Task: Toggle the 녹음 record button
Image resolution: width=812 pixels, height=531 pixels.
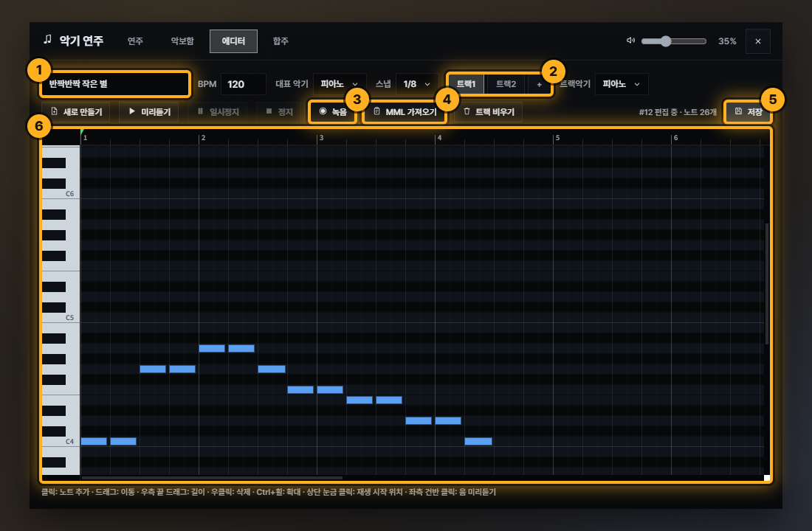Action: click(332, 112)
